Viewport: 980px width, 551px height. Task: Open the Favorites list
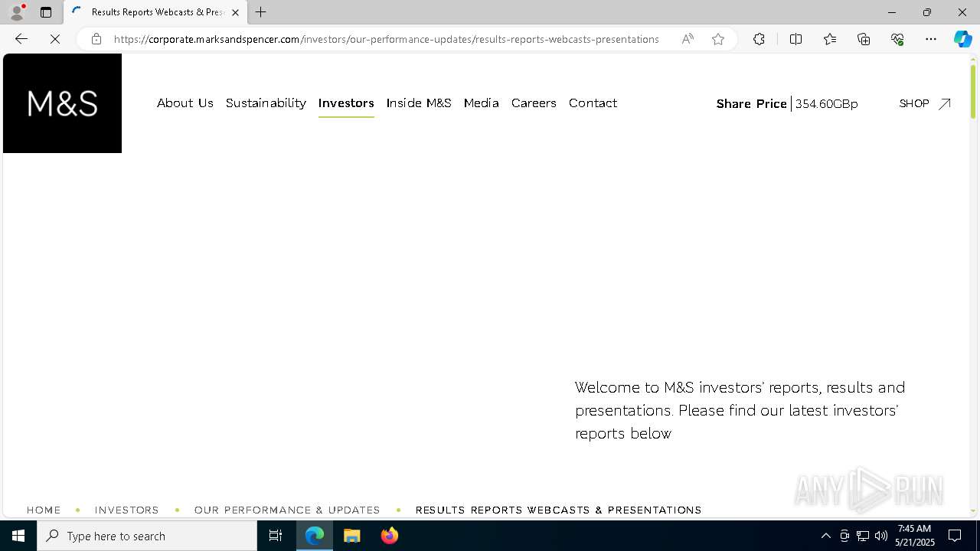[830, 39]
